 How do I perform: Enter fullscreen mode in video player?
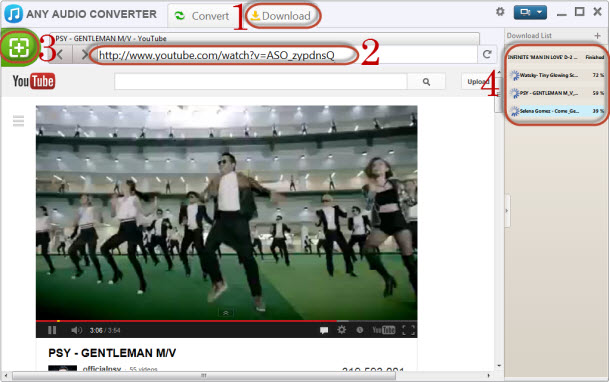pyautogui.click(x=408, y=330)
